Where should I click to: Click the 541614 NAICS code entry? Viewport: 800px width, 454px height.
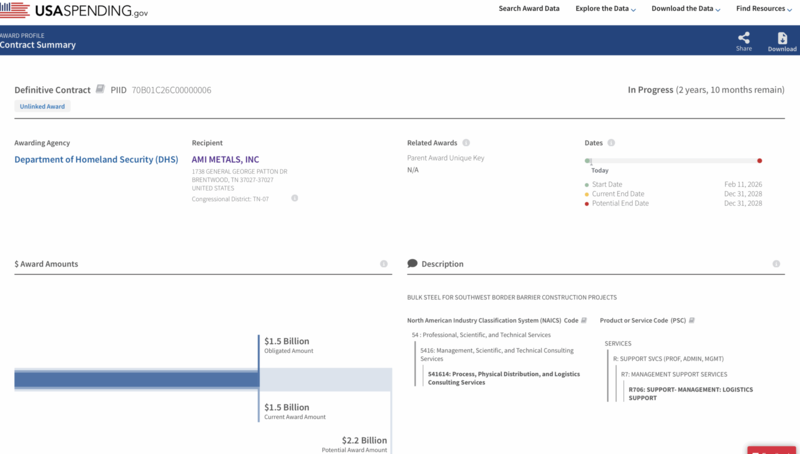coord(504,378)
